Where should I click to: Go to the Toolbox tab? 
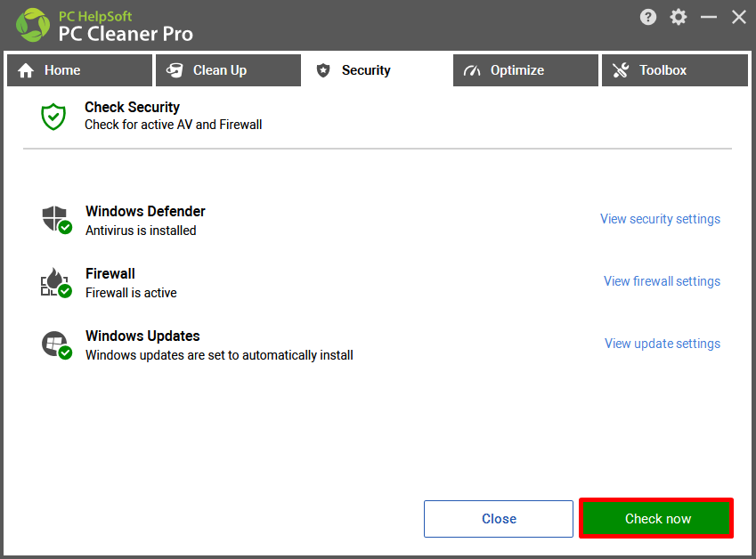coord(674,70)
